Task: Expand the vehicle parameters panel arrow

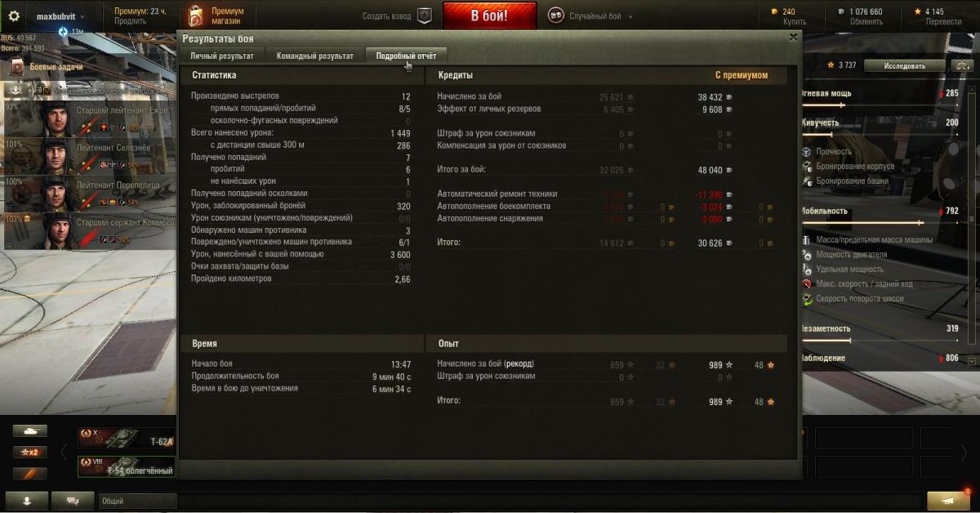Action: [972, 360]
